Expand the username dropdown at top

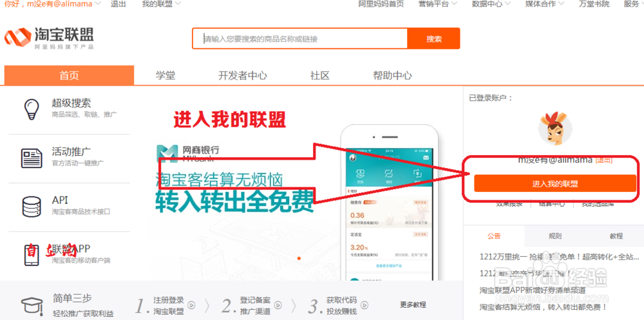[x=98, y=4]
